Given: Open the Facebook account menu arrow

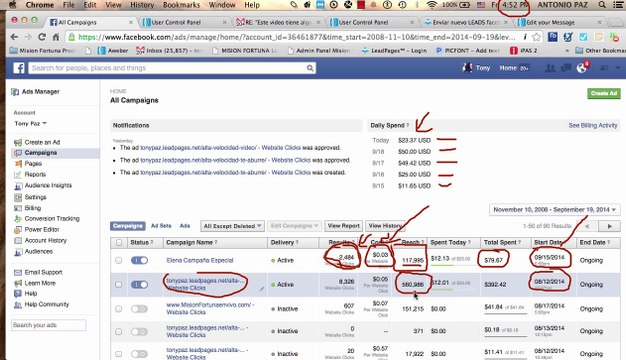Looking at the screenshot, I should 618,68.
